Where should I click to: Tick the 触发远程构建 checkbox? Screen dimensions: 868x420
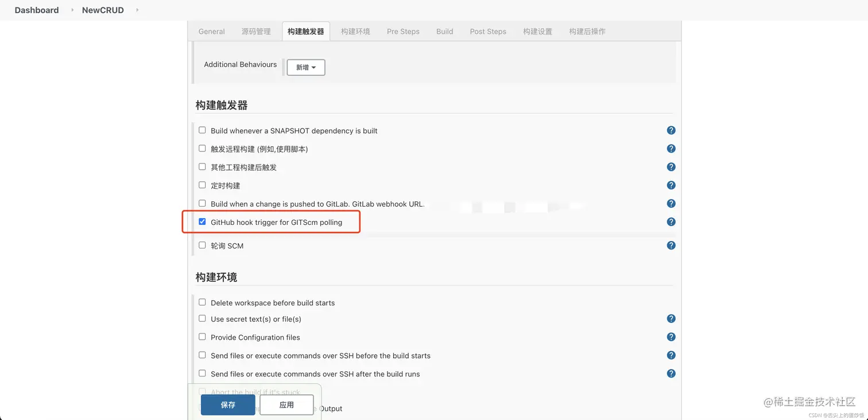(x=202, y=149)
